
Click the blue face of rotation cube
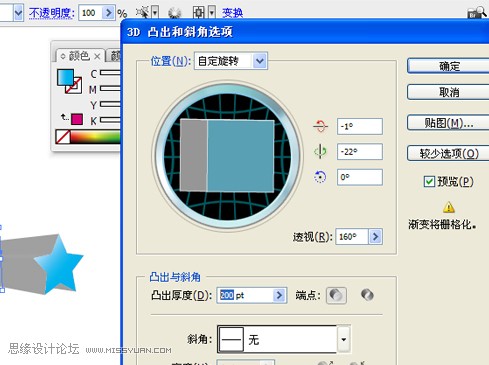[x=241, y=156]
